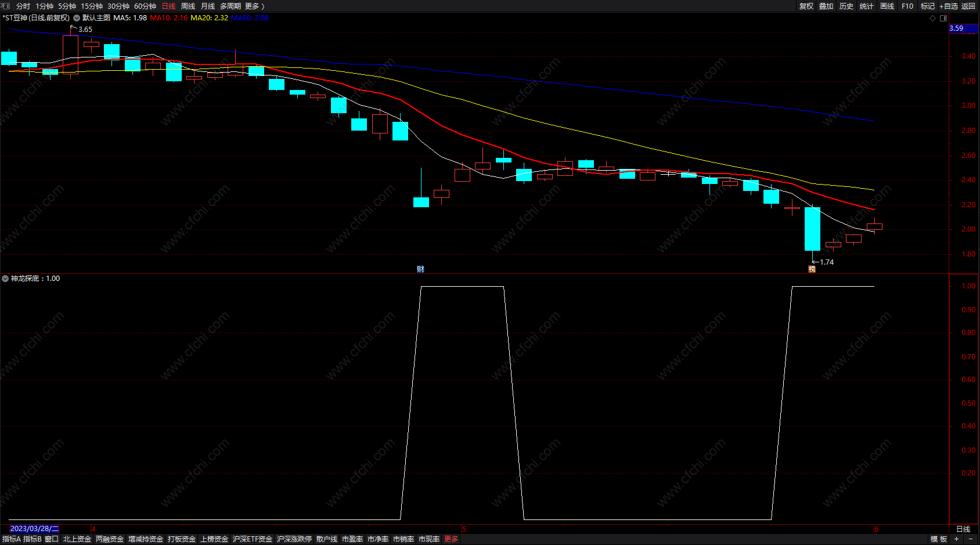Screen dimensions: 980x545
Task: Open 统计 statistics tool
Action: (x=867, y=6)
